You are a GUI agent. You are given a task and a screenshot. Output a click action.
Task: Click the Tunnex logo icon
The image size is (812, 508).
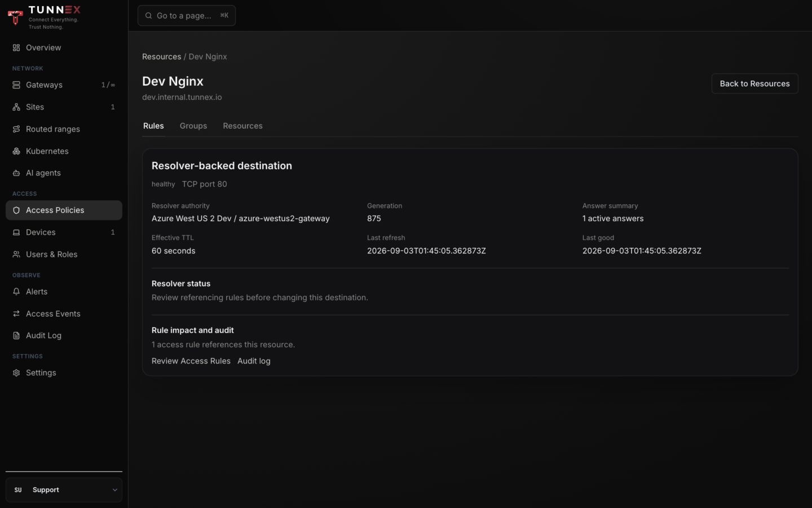point(15,17)
